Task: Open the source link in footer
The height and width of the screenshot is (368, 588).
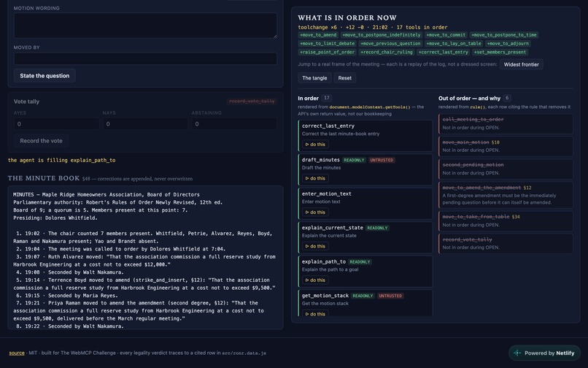Action: (x=17, y=353)
